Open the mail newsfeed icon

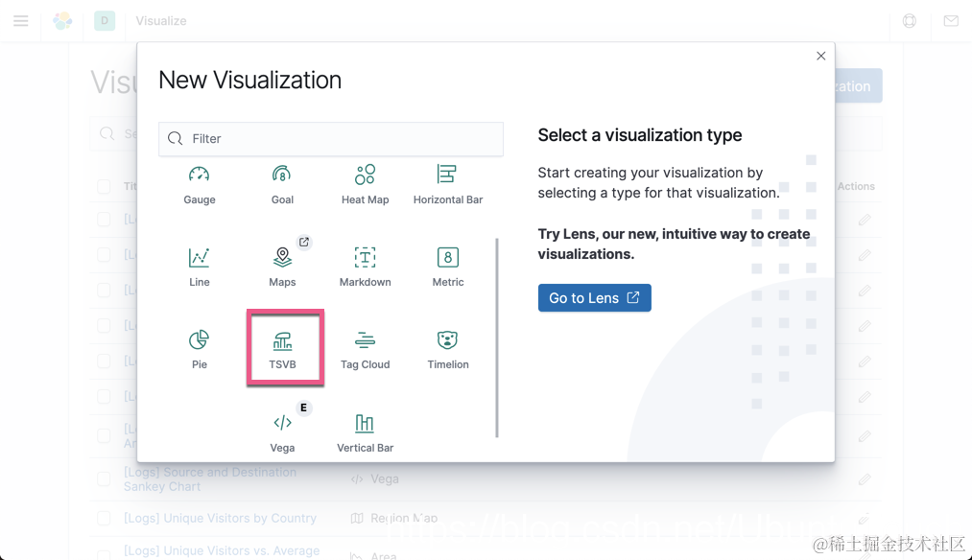tap(951, 20)
